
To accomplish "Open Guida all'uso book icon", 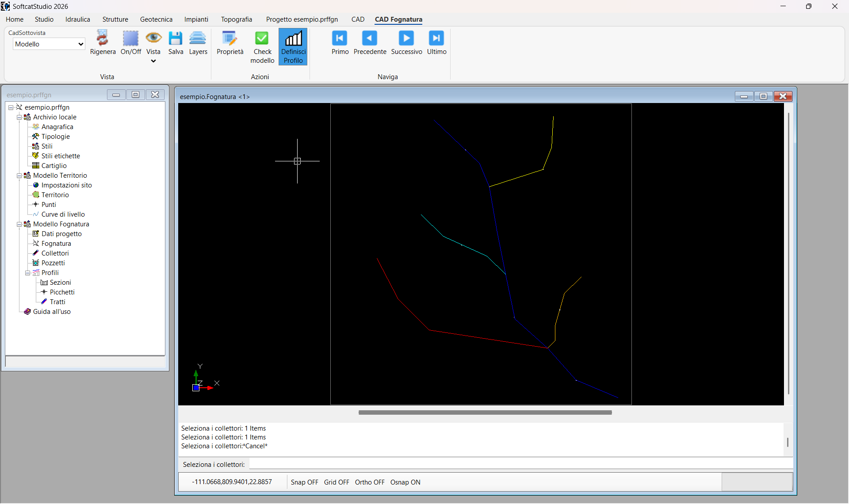I will 27,312.
